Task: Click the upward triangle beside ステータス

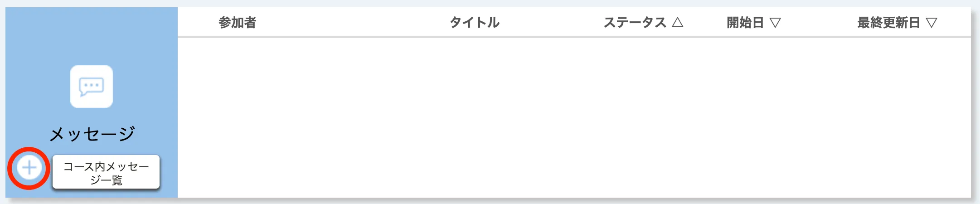Action: tap(677, 22)
